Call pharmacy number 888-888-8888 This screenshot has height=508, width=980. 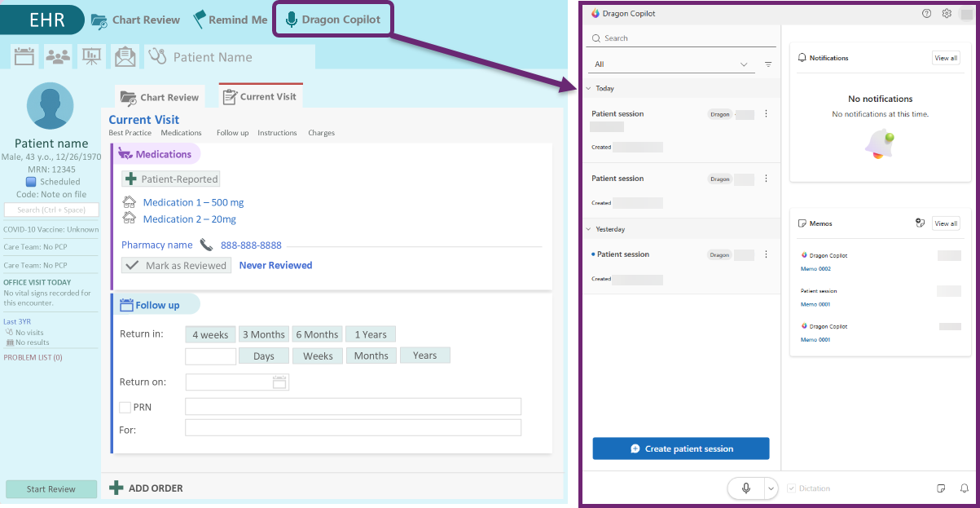click(x=251, y=245)
